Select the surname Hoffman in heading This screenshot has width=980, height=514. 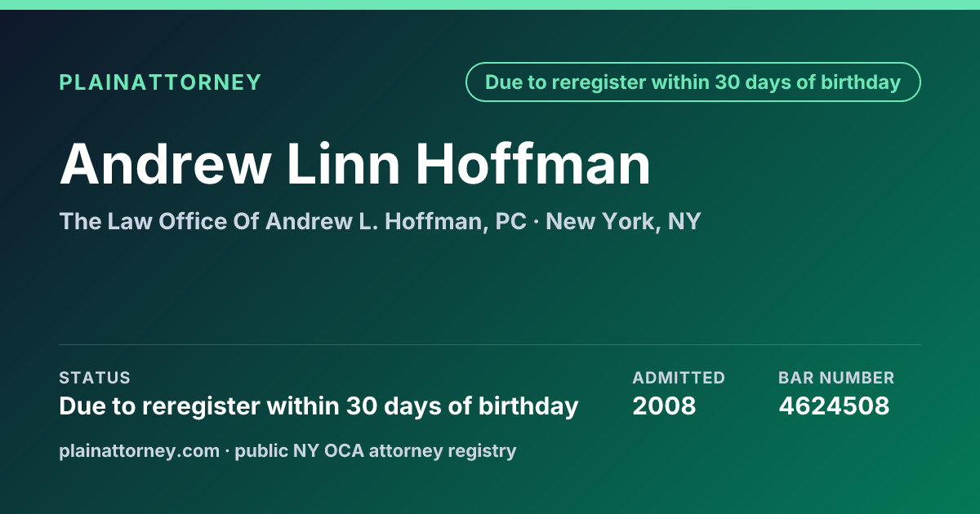tap(533, 163)
